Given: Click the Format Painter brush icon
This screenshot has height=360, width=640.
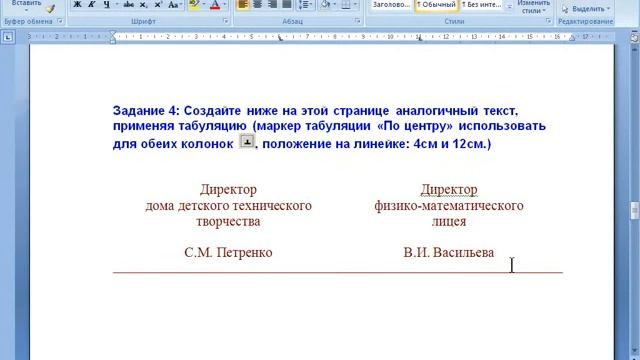Looking at the screenshot, I should (x=50, y=8).
